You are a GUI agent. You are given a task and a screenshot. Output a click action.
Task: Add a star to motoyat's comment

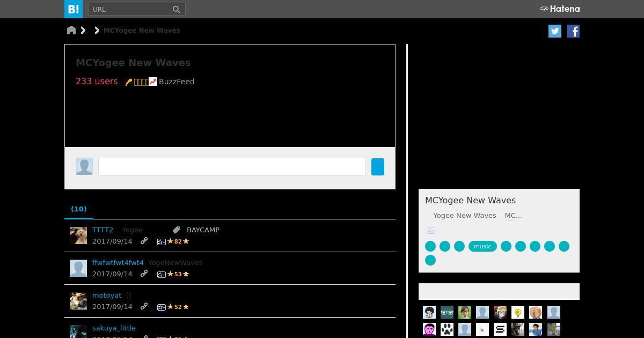[x=161, y=307]
